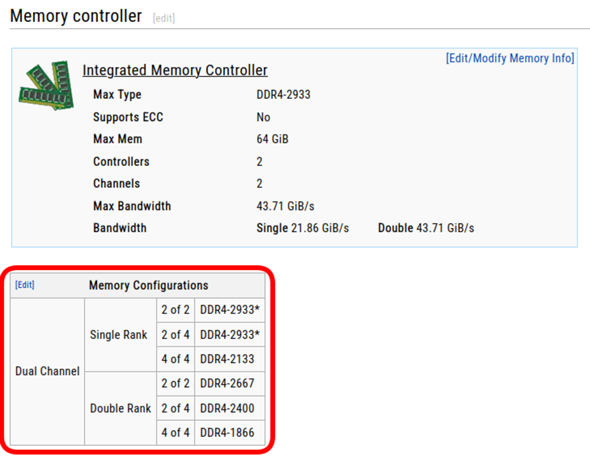Click the Single 21.86 GiB/s bandwidth text
The height and width of the screenshot is (461, 590).
(x=303, y=228)
